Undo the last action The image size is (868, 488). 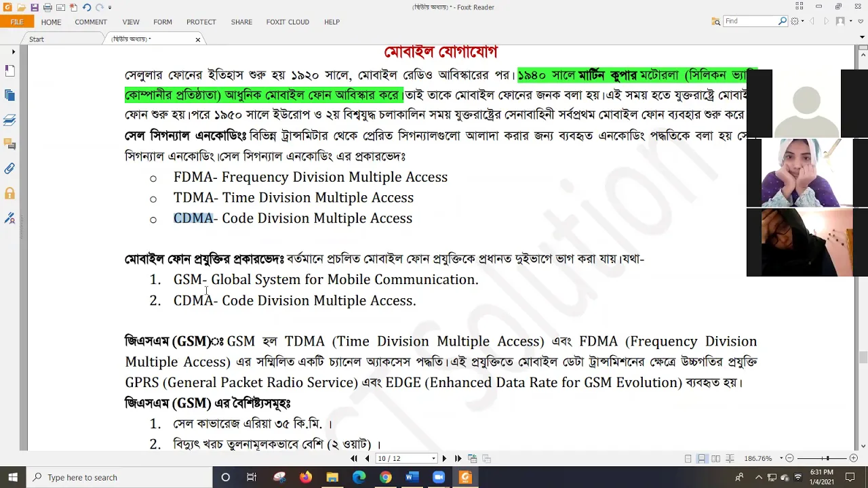87,7
